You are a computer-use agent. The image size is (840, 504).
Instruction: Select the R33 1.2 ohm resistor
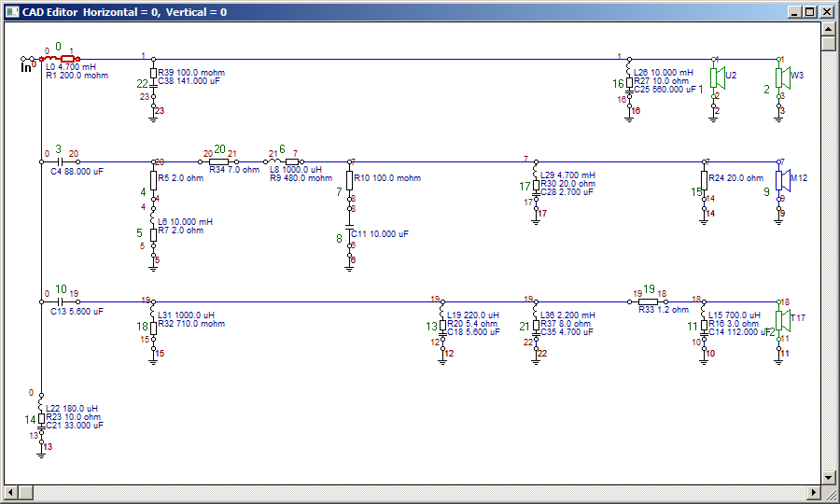(648, 302)
